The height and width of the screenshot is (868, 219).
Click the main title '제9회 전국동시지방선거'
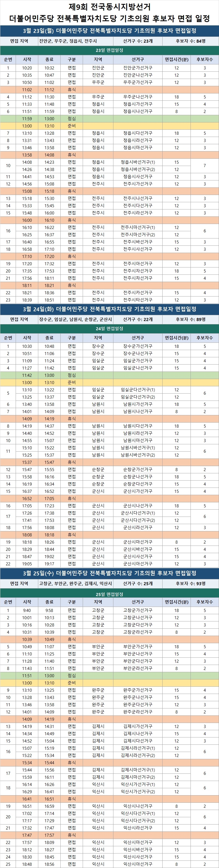click(x=109, y=7)
